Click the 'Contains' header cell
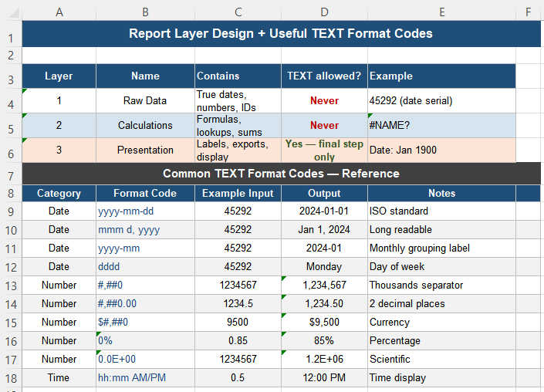The image size is (544, 392). click(238, 76)
